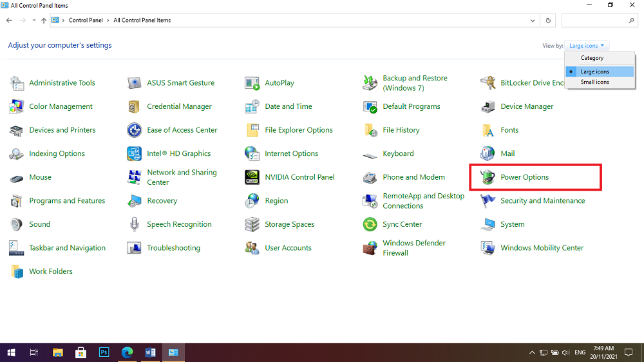Open the Region link

[276, 200]
